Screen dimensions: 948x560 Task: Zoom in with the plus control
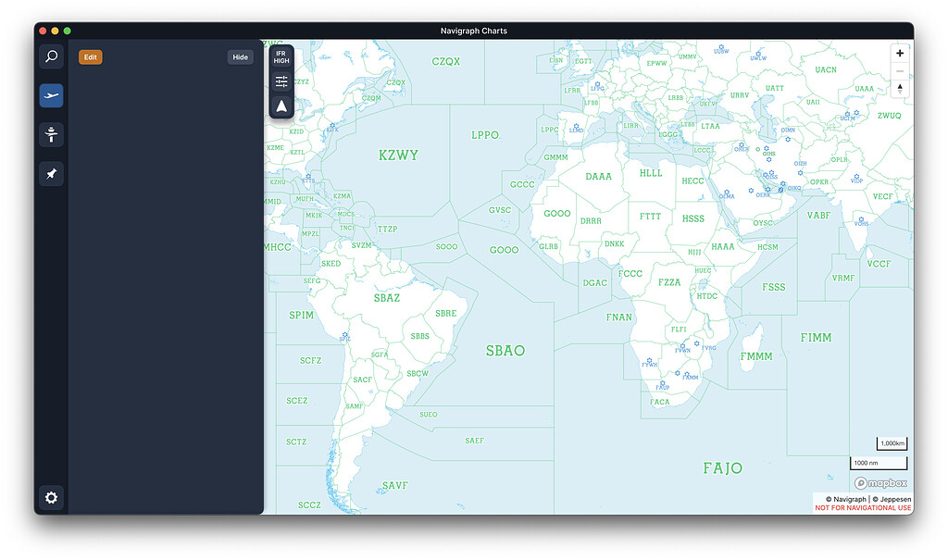[899, 53]
